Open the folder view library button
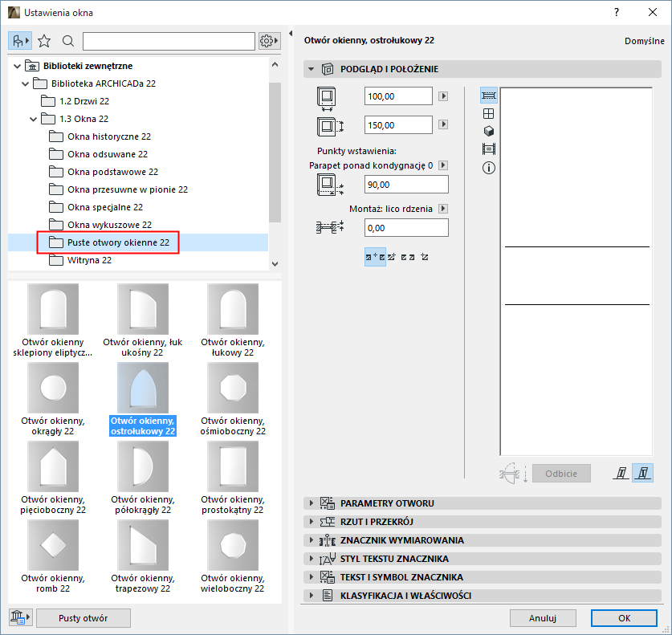 pyautogui.click(x=20, y=41)
